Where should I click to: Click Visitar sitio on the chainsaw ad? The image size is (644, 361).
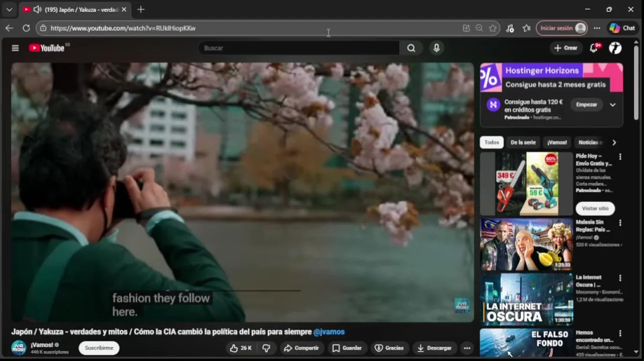coord(595,209)
